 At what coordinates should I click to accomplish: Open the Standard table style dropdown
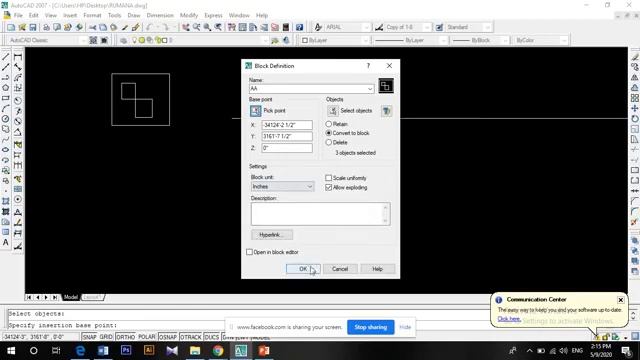point(487,27)
